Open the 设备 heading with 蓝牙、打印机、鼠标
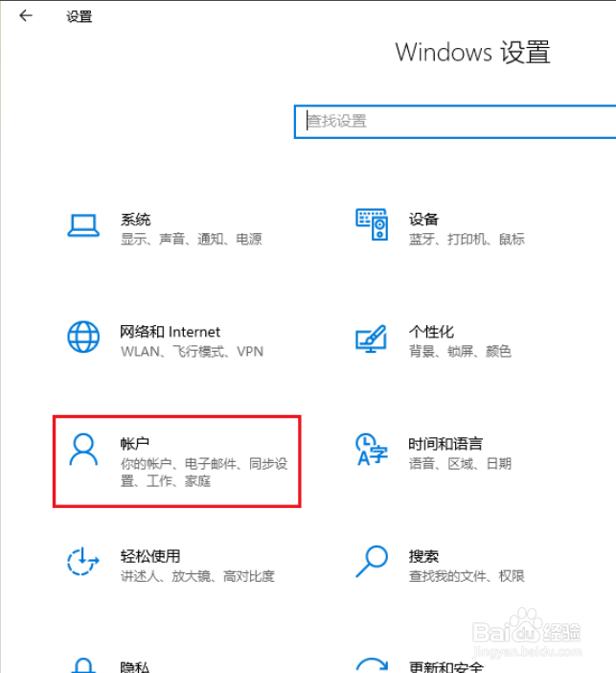The width and height of the screenshot is (616, 673). (423, 220)
